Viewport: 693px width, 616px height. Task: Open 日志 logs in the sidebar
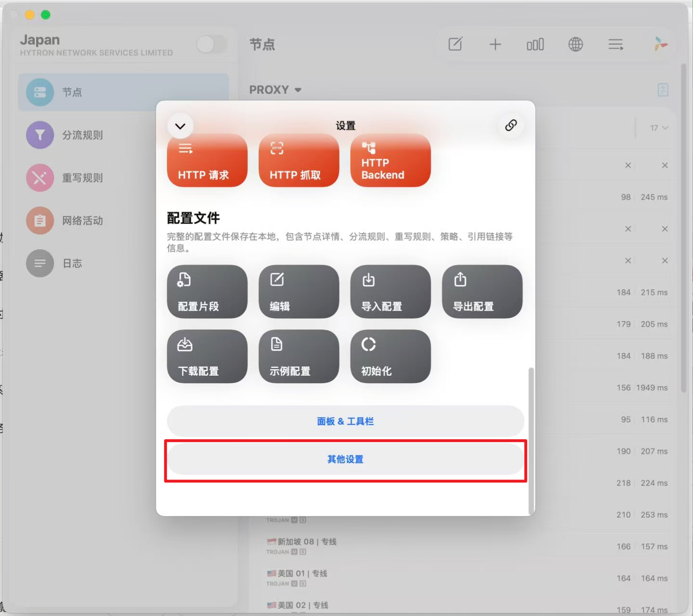[x=123, y=263]
